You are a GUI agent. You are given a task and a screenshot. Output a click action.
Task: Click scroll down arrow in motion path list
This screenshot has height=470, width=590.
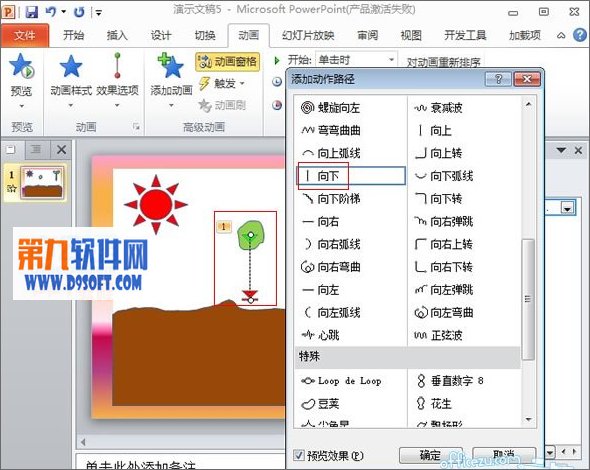click(x=529, y=419)
